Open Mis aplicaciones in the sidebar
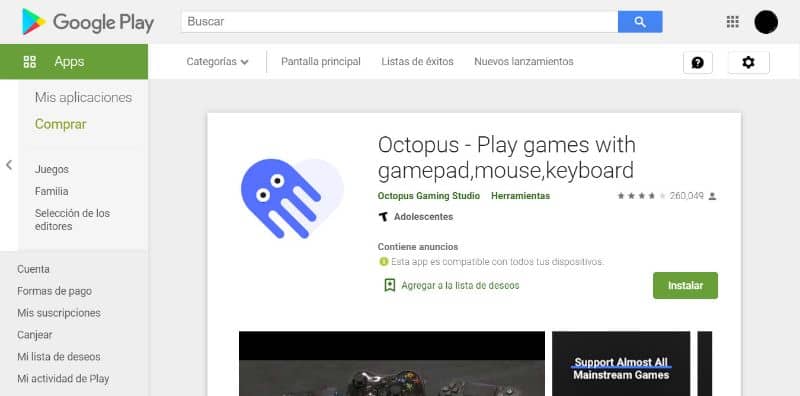800x396 pixels. pos(83,97)
